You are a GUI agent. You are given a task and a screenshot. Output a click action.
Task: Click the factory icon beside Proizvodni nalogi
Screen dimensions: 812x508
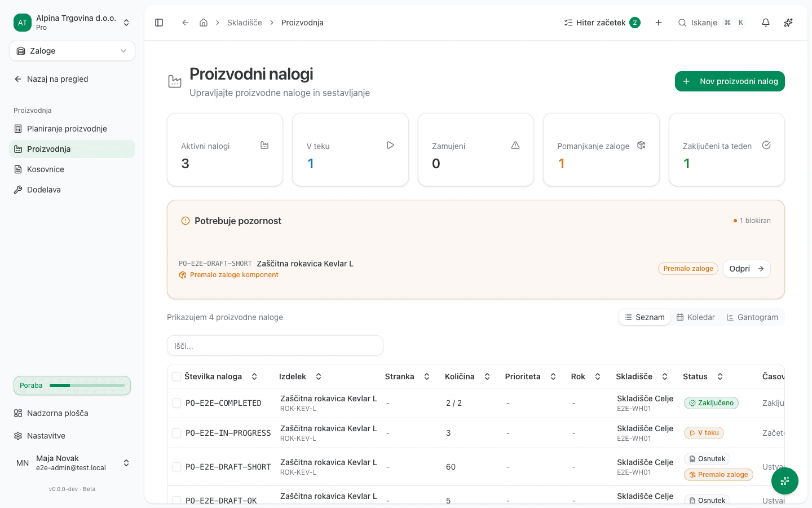click(175, 82)
